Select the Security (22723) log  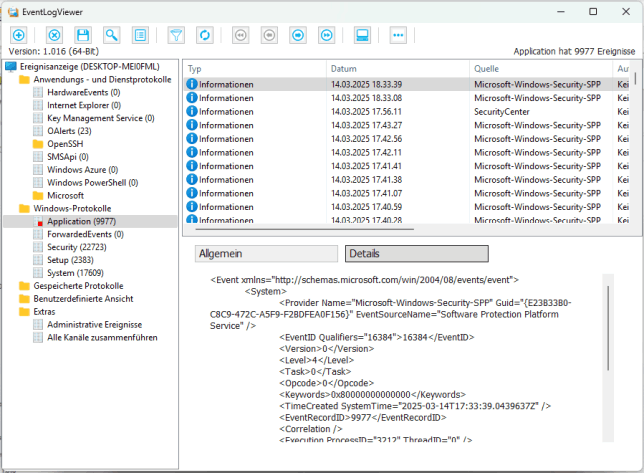76,247
